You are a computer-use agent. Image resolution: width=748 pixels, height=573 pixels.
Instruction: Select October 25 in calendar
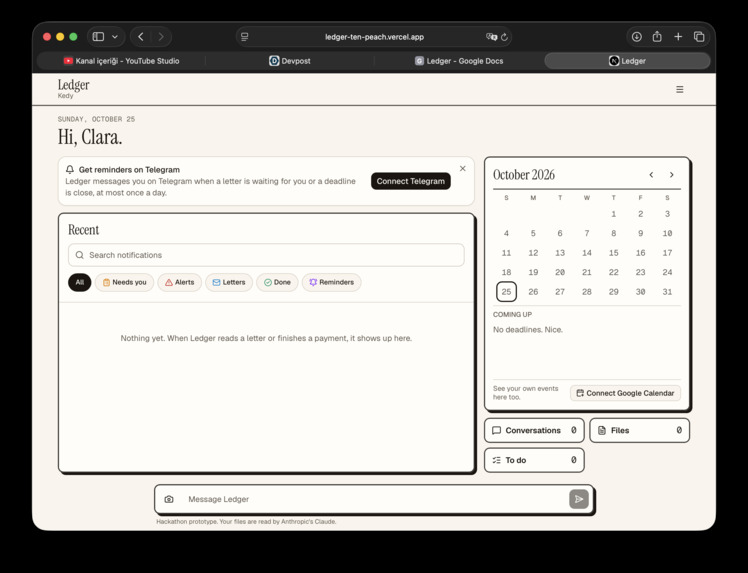(x=506, y=292)
